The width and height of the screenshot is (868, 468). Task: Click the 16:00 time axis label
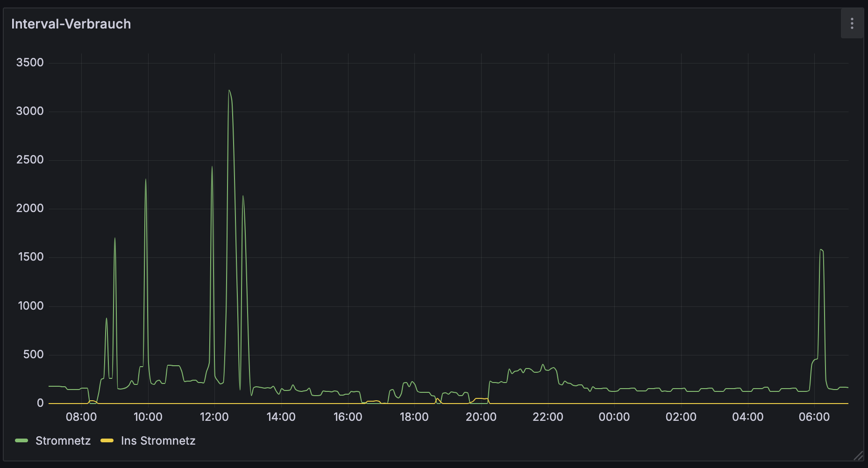(348, 417)
